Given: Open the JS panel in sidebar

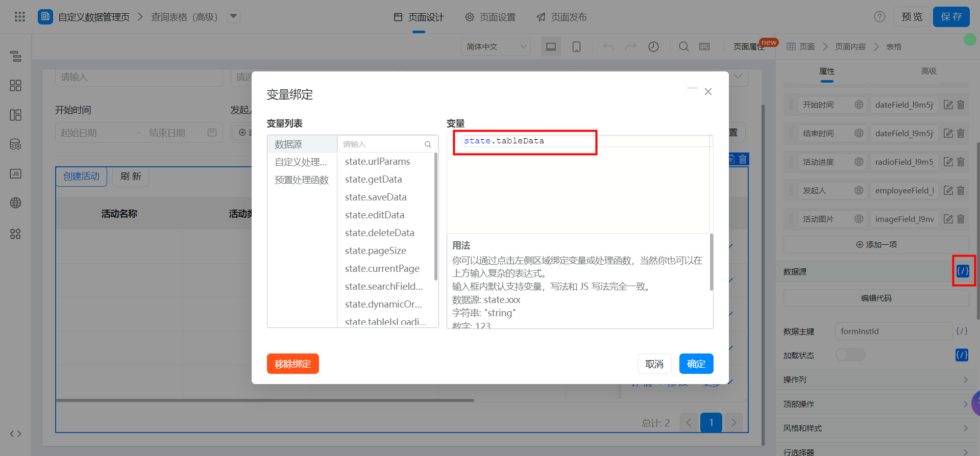Looking at the screenshot, I should tap(15, 174).
